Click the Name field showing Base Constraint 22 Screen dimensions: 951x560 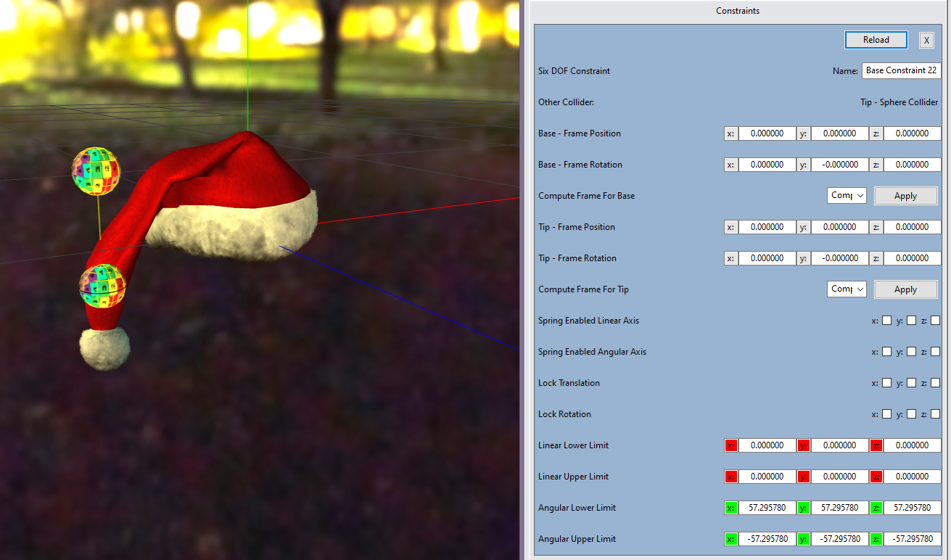tap(901, 70)
